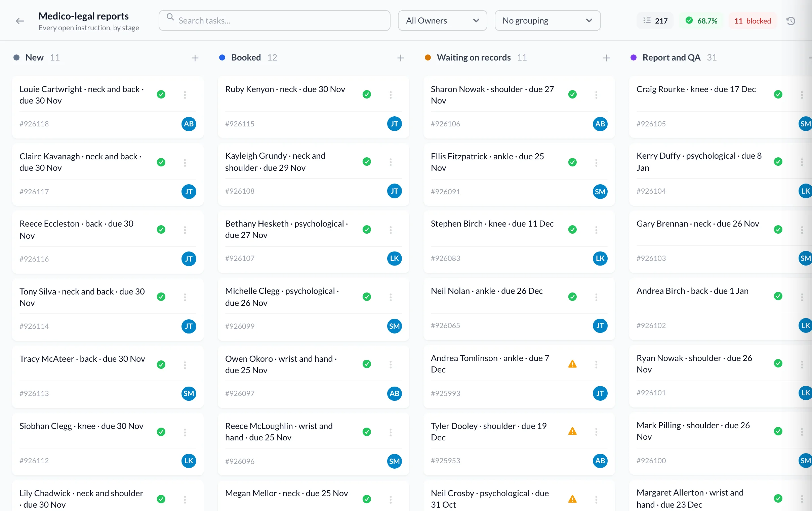Open LK owner avatar on Siobhan Clegg card
812x511 pixels.
(189, 461)
